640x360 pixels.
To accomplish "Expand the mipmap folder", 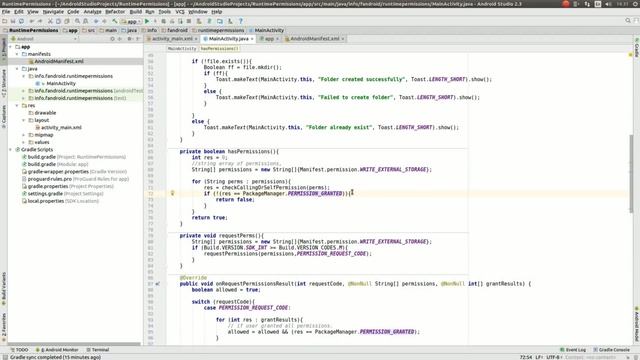I will [x=24, y=135].
